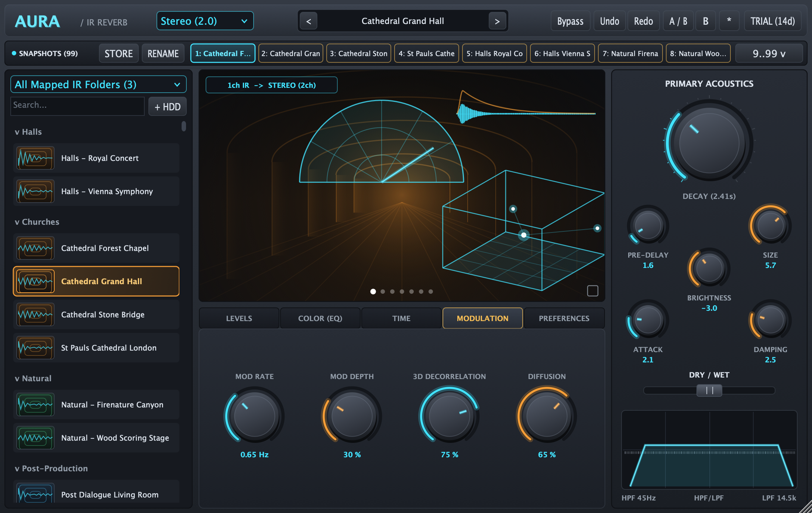Click the Undo button
The width and height of the screenshot is (812, 513).
click(x=610, y=21)
